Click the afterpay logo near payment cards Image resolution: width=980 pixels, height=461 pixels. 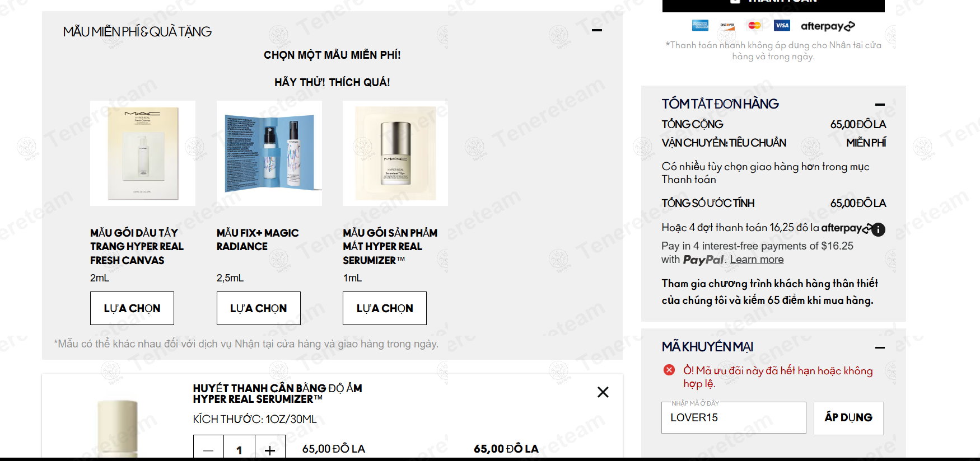(828, 26)
